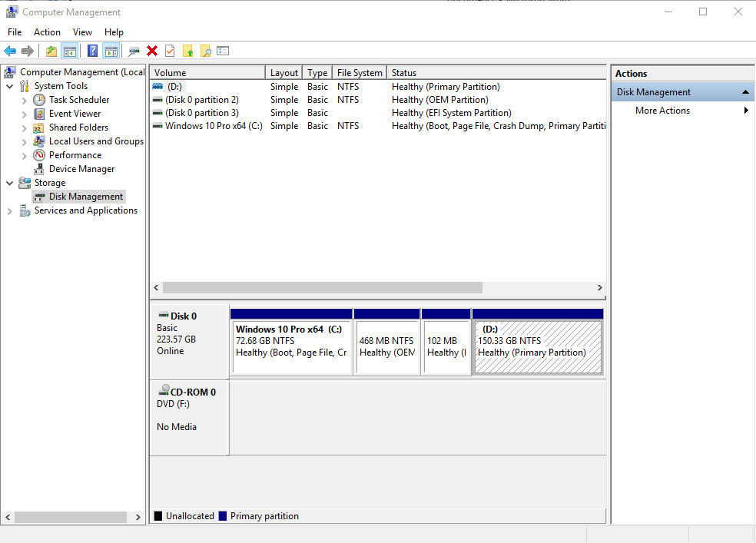Image resolution: width=756 pixels, height=543 pixels.
Task: Select the Disk 0 label block
Action: click(189, 341)
